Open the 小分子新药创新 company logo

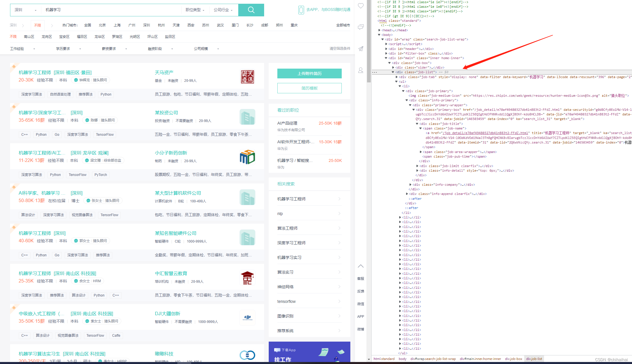pos(247,157)
